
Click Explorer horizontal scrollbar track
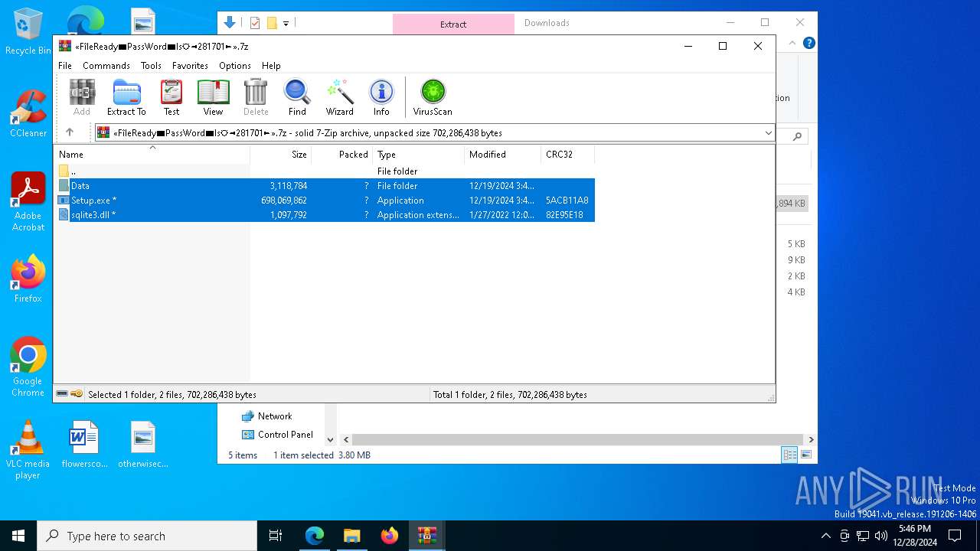pyautogui.click(x=578, y=440)
